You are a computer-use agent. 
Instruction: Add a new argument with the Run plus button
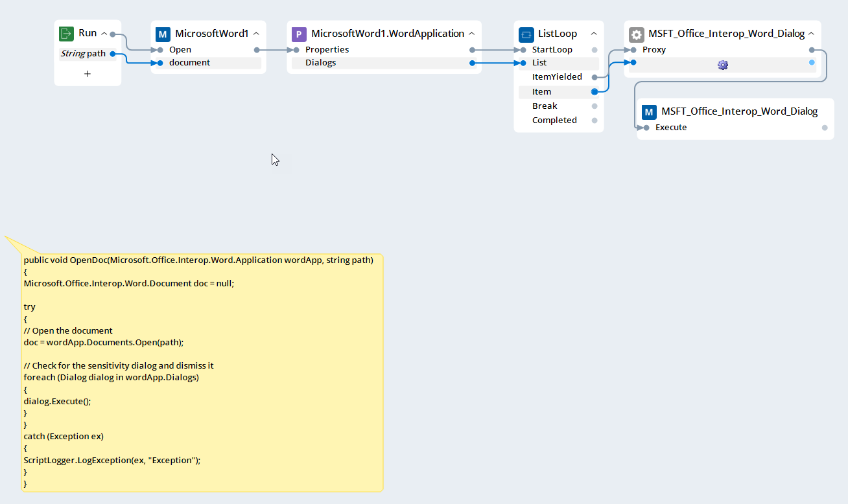[x=88, y=74]
